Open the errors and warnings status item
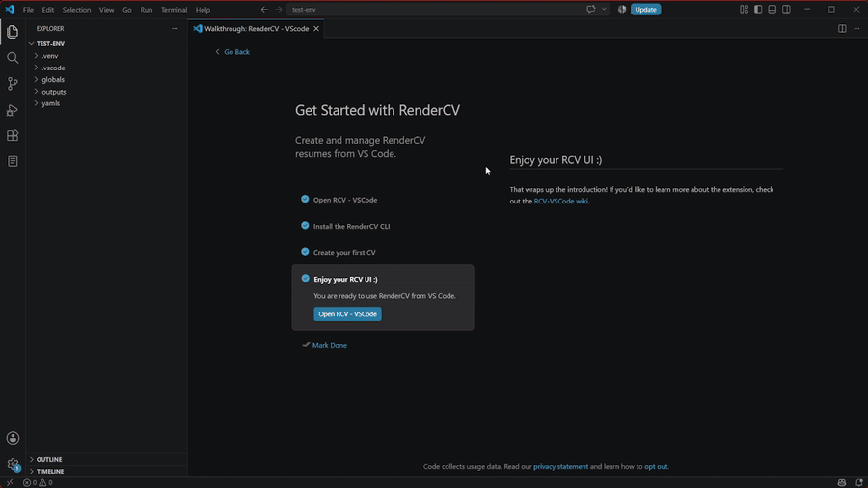 tap(38, 482)
